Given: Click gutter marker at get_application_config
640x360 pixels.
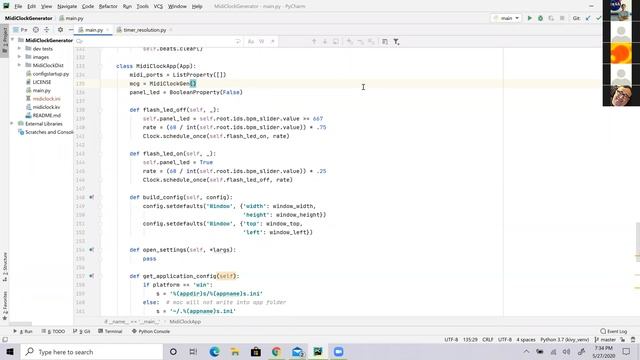Looking at the screenshot, I should point(92,276).
